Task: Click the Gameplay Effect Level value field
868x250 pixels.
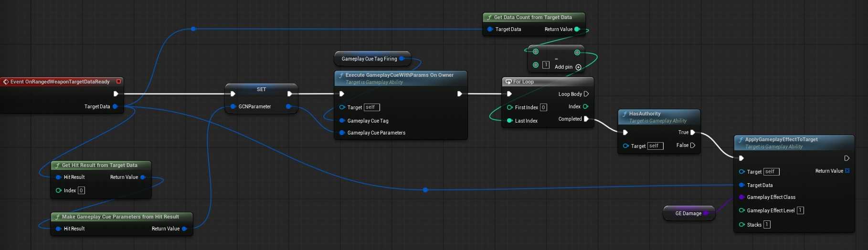Action: coord(800,210)
